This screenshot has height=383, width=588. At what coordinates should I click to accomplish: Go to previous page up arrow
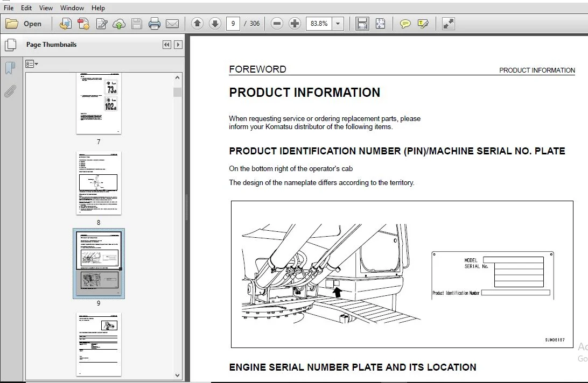click(x=197, y=24)
